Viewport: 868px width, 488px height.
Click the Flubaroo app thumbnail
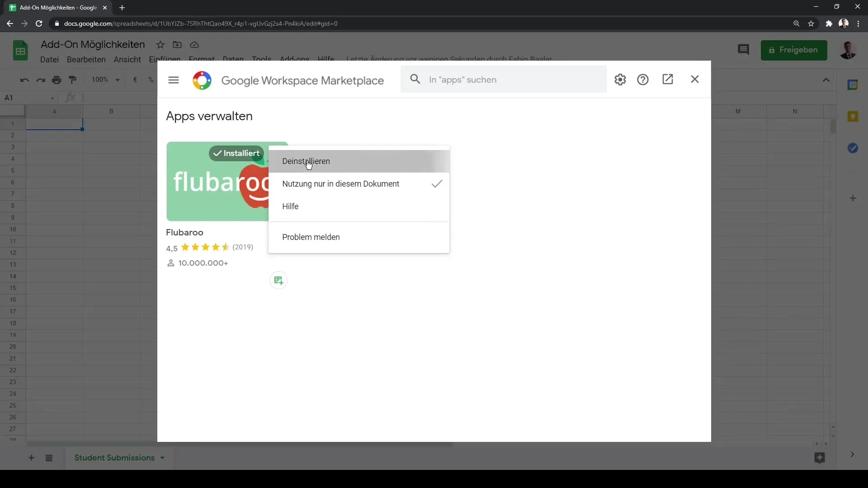pos(217,182)
